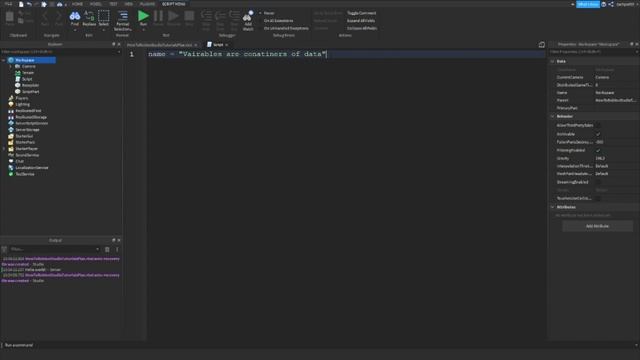Switch to the PLUGINS ribbon tab
640x360 pixels.
[147, 4]
